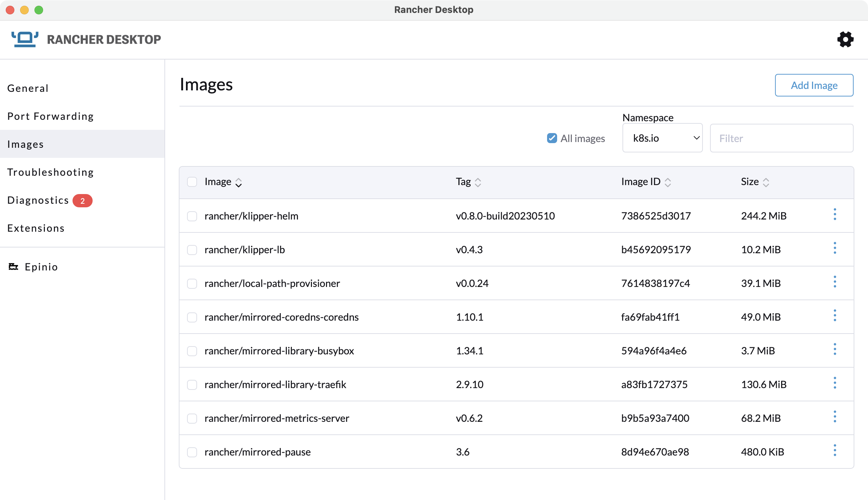868x500 pixels.
Task: Open kebab menu for rancher/klipper-helm
Action: (835, 214)
